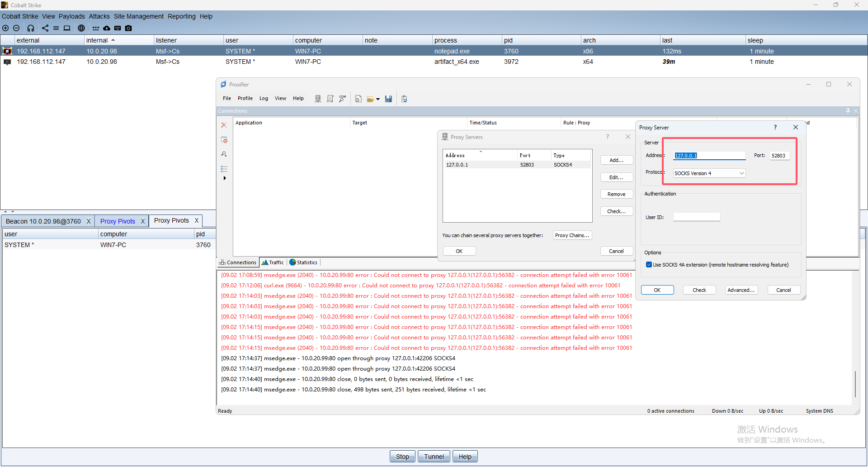Expand the sidebar black arrow expander
The image size is (868, 467).
pyautogui.click(x=225, y=178)
